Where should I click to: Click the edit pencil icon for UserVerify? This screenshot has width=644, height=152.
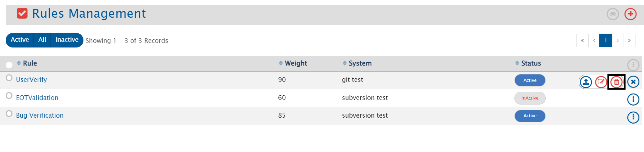[x=601, y=82]
